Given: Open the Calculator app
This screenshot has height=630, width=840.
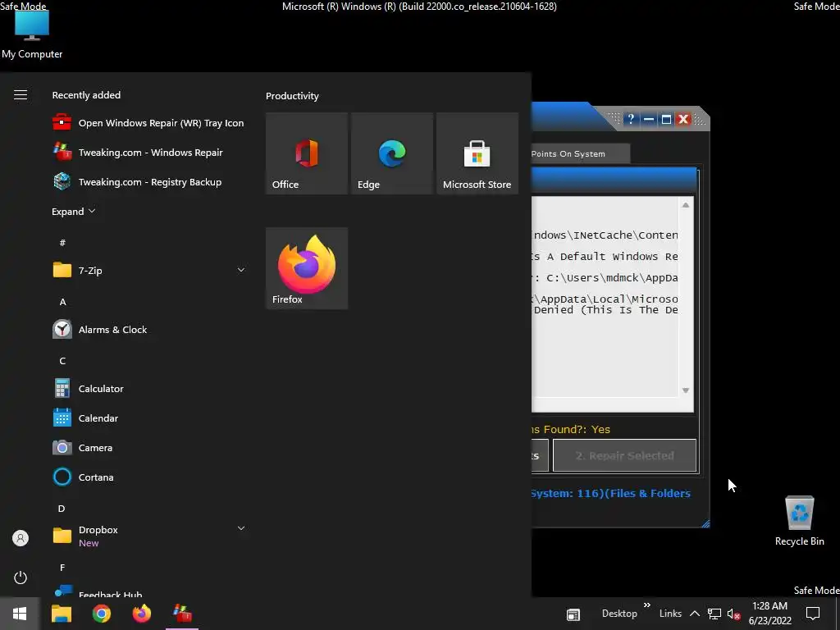Looking at the screenshot, I should click(x=89, y=388).
